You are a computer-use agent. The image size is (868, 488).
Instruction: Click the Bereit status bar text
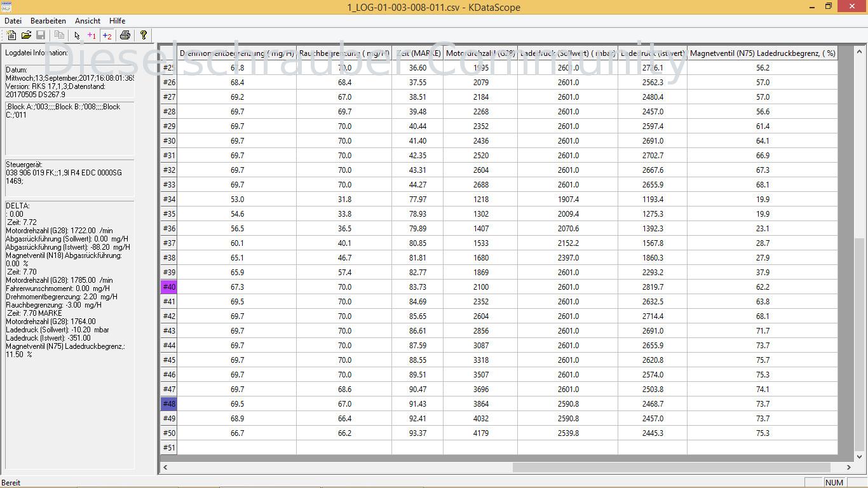coord(11,483)
